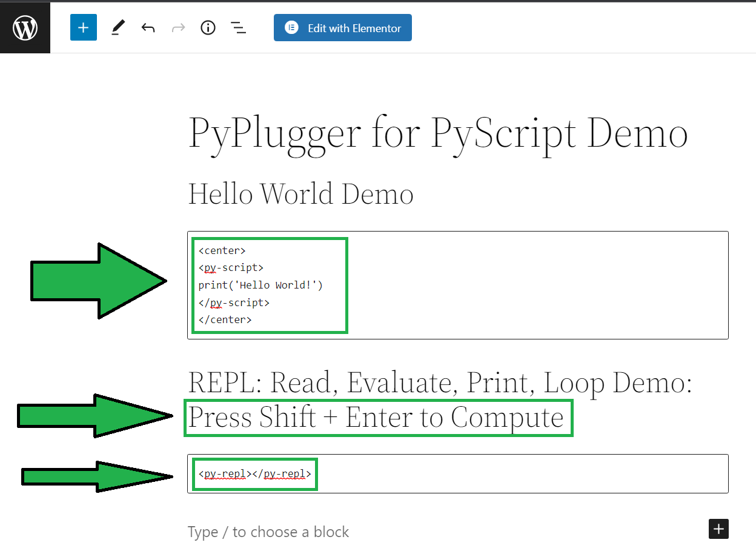Click the print('Hello World!') code line
Viewport: 756px width, 551px height.
pyautogui.click(x=260, y=285)
